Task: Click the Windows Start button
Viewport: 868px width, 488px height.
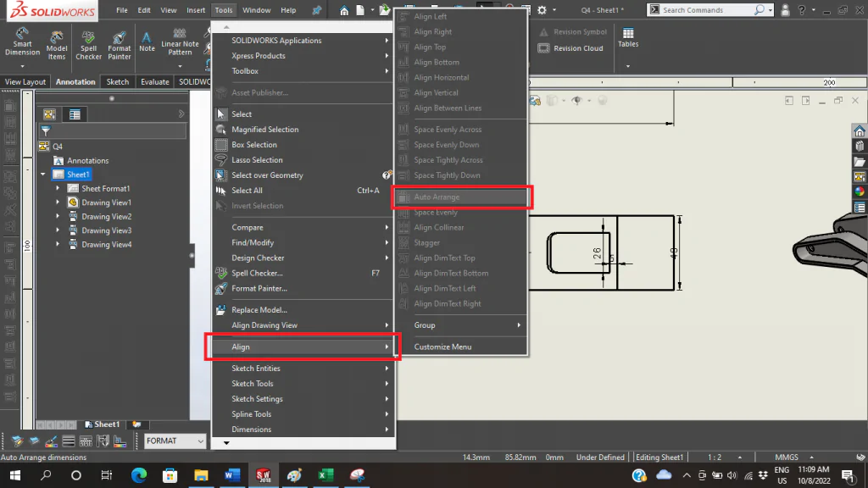Action: 15,475
